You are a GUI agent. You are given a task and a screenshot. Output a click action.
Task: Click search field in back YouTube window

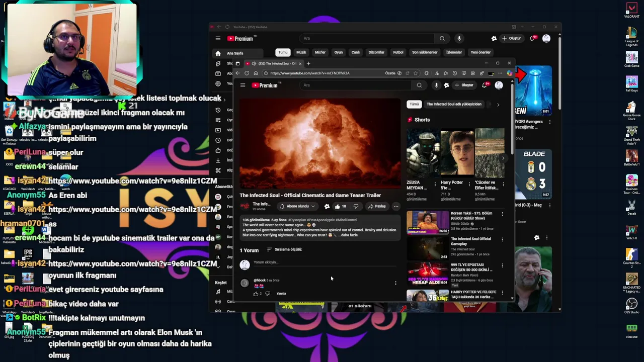367,39
